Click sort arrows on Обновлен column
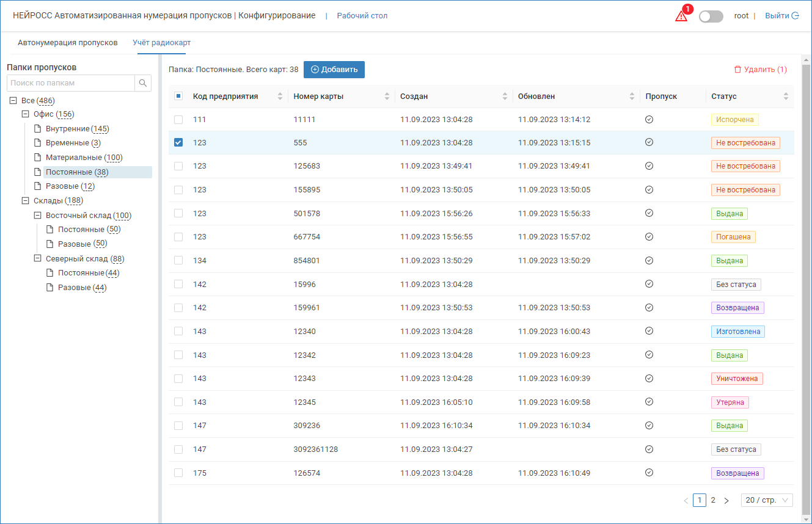The image size is (812, 524). 632,96
